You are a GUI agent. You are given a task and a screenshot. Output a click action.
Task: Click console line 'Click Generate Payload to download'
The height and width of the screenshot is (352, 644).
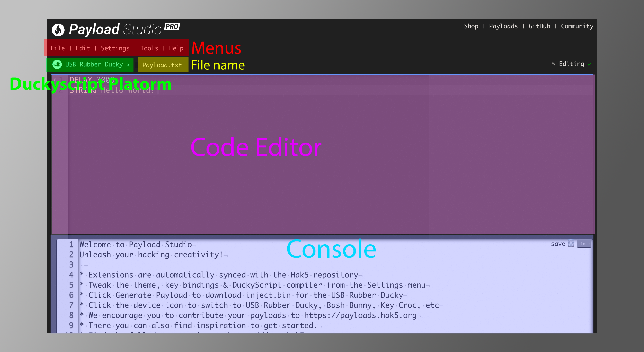pos(241,295)
